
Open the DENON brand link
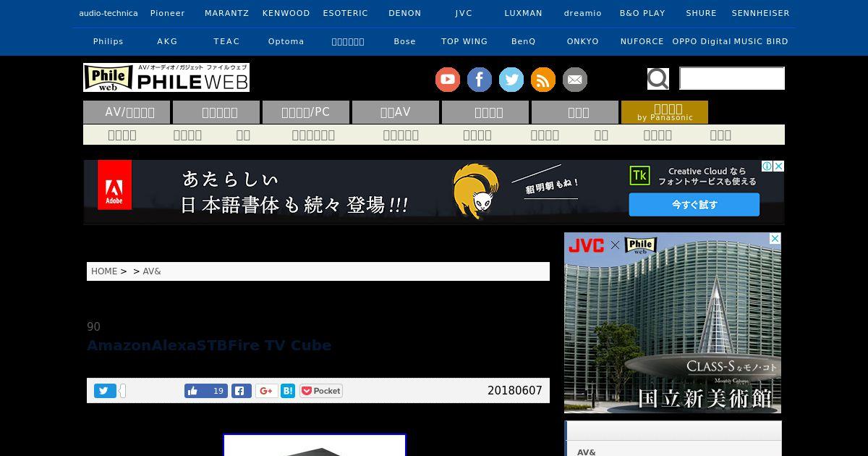[x=405, y=13]
